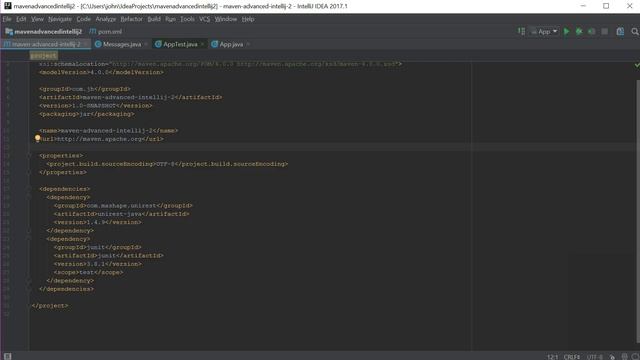Viewport: 640px width, 360px height.
Task: Click the gray Stop square button
Action: pyautogui.click(x=604, y=31)
